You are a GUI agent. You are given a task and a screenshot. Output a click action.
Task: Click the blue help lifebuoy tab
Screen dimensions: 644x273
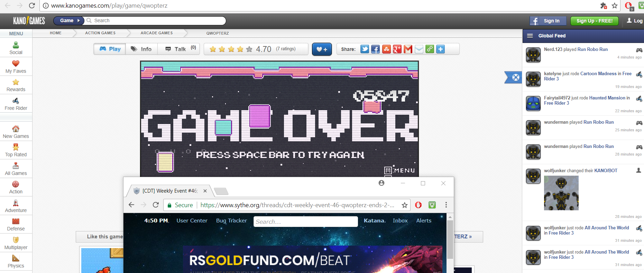point(514,77)
